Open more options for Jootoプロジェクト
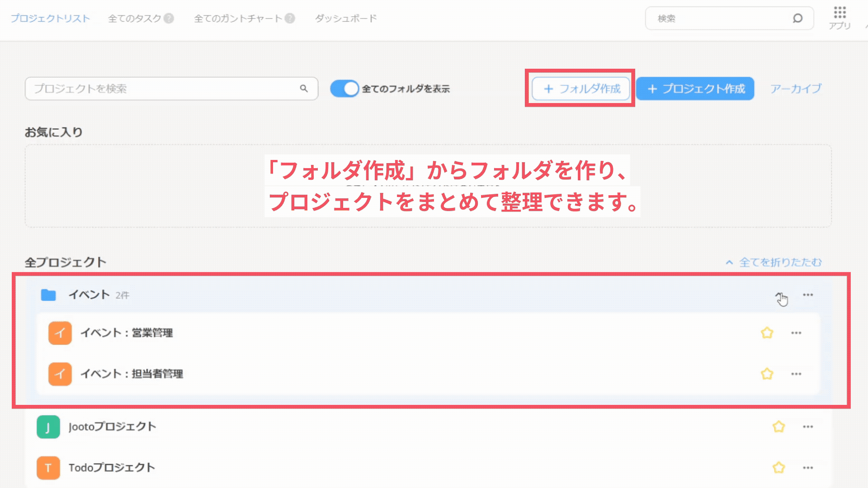This screenshot has height=488, width=868. pos(808,427)
